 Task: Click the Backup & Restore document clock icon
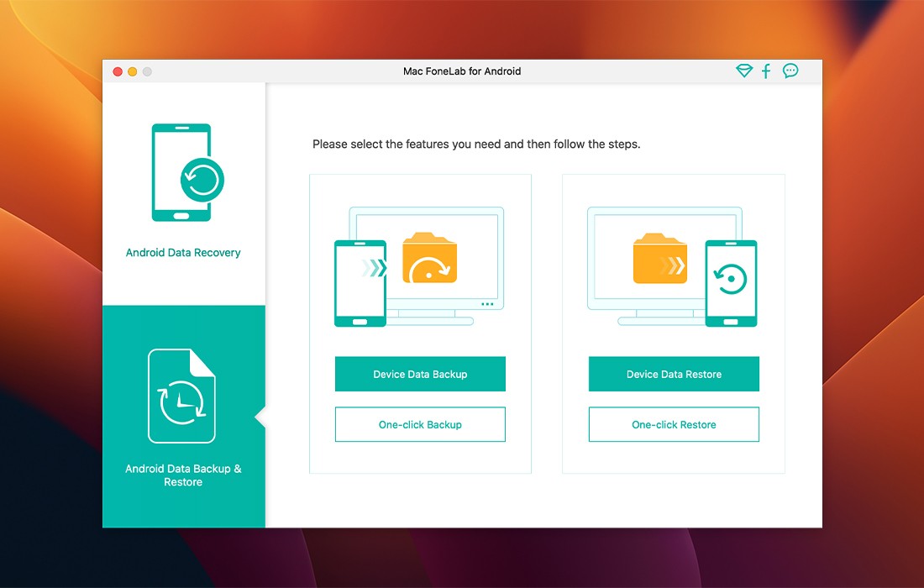tap(181, 396)
